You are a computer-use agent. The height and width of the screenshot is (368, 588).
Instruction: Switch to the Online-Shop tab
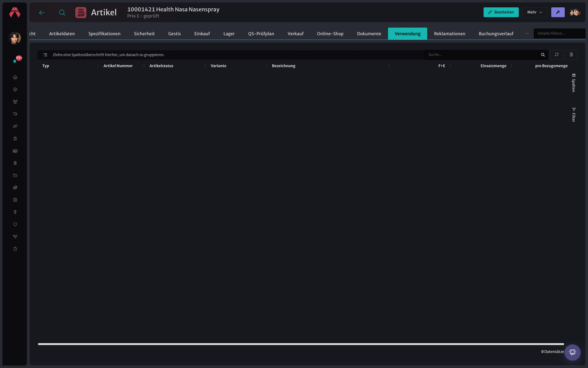(x=330, y=34)
